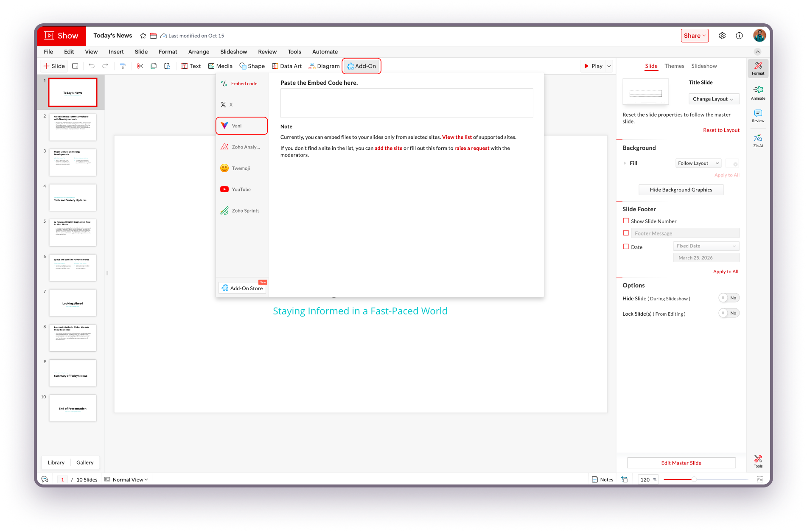This screenshot has height=532, width=807.
Task: Click the Add-On Store button
Action: pyautogui.click(x=242, y=288)
